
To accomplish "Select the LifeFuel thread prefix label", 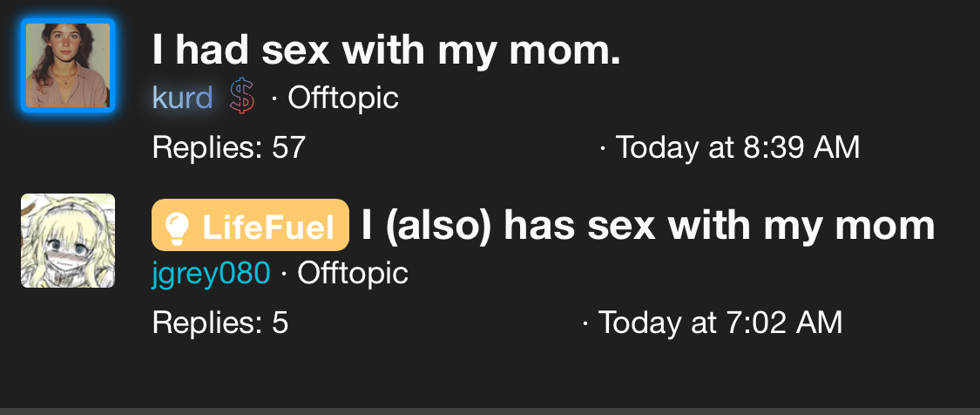I will click(x=250, y=225).
